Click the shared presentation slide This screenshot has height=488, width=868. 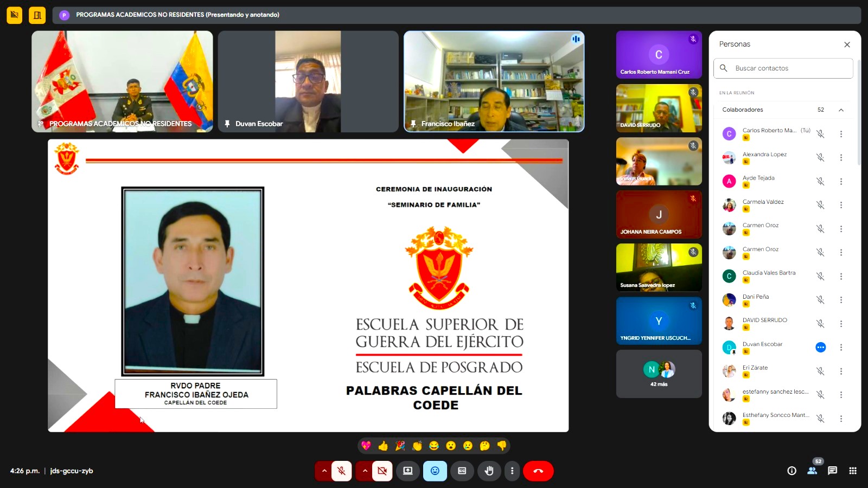click(308, 285)
